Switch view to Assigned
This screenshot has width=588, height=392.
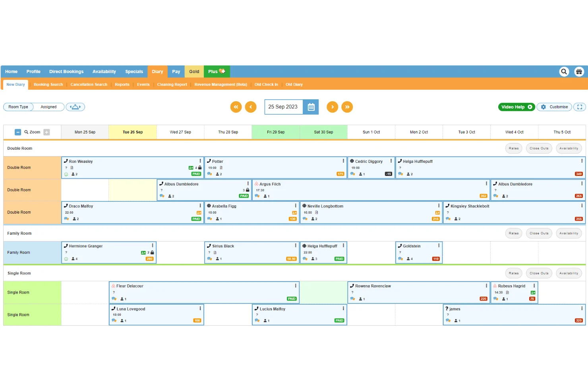tap(48, 107)
